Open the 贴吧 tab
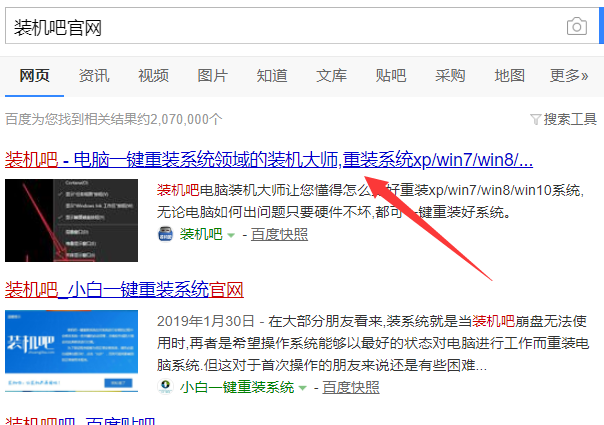This screenshot has height=425, width=604. [390, 75]
